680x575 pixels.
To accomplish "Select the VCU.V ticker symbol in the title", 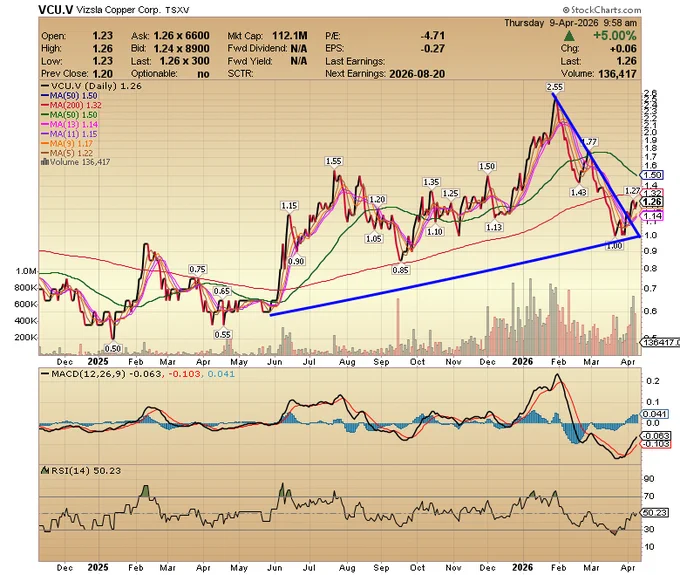I will 56,10.
